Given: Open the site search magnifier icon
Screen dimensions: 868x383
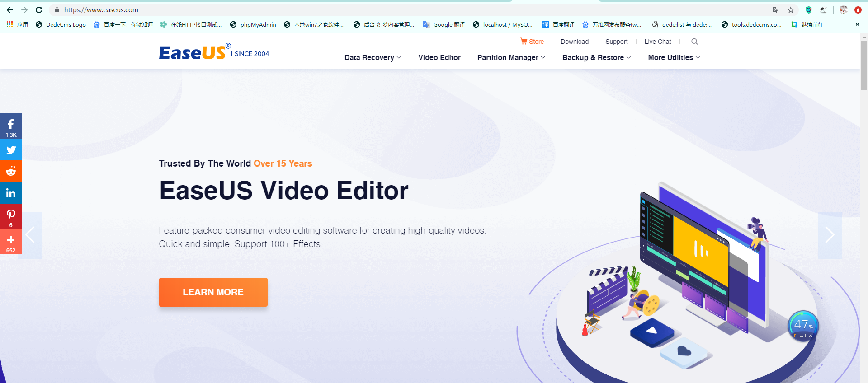Looking at the screenshot, I should click(694, 42).
